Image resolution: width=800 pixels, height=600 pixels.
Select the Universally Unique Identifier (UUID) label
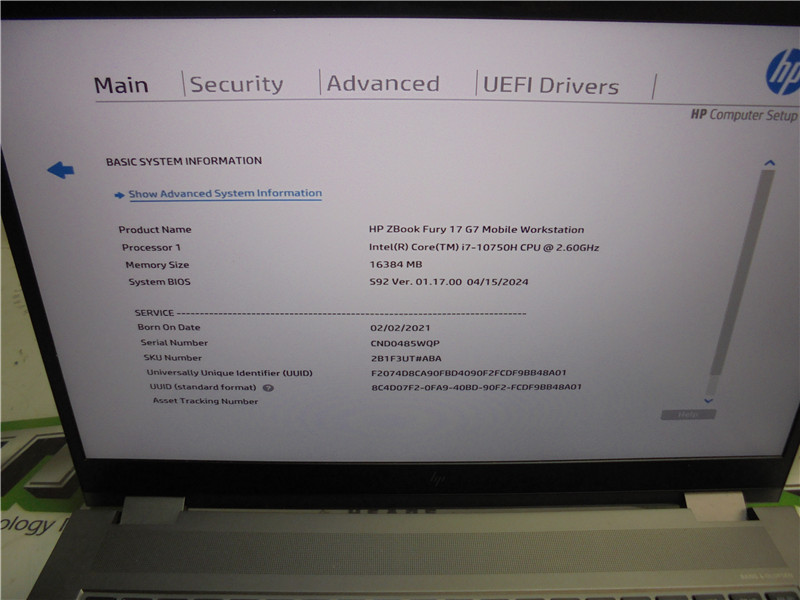point(230,373)
